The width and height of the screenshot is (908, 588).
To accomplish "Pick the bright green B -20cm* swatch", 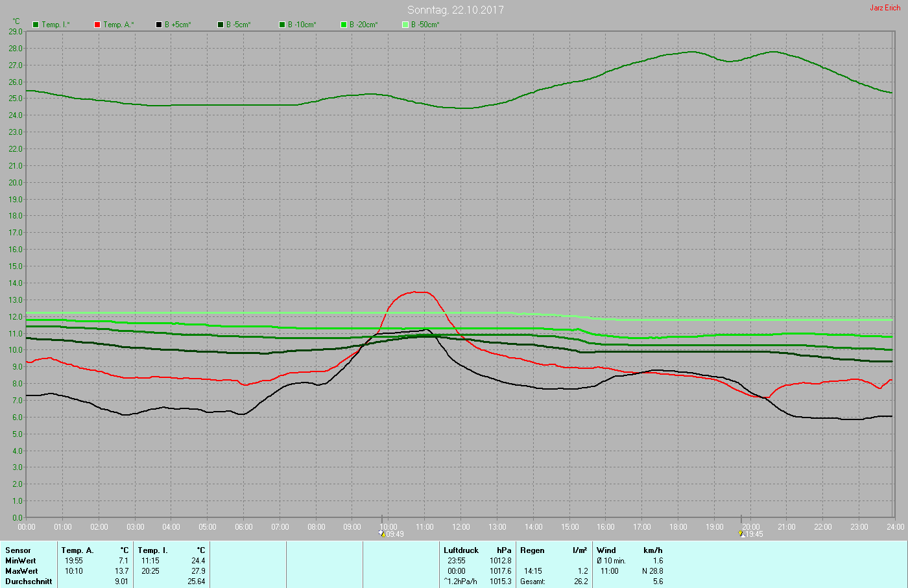I will pyautogui.click(x=344, y=25).
